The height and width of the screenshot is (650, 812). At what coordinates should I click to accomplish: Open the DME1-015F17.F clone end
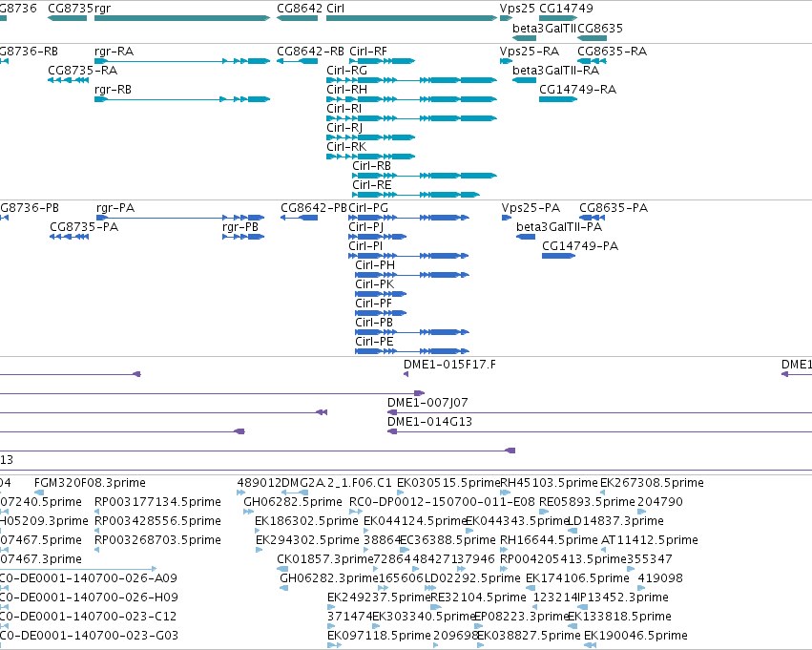406,374
